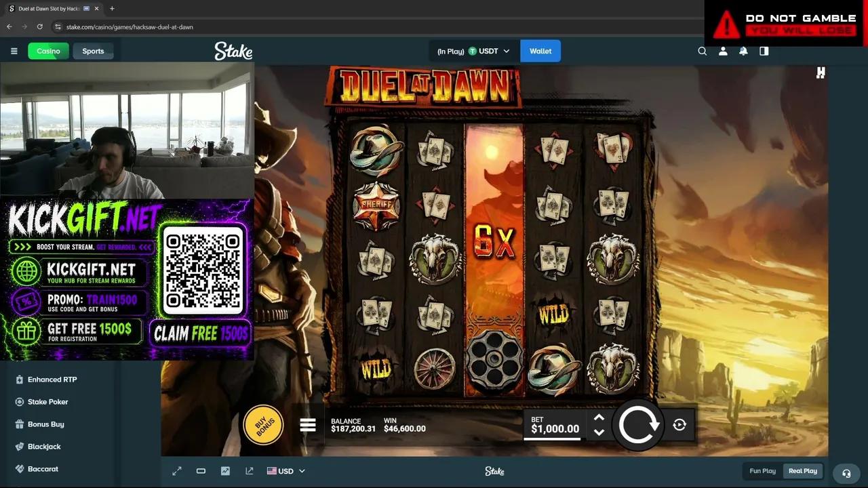Screen dimensions: 868x488
Task: Go back in browser history
Action: click(9, 27)
